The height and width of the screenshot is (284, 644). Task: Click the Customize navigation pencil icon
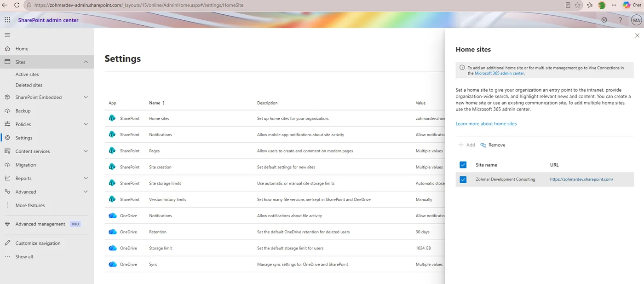[7, 243]
